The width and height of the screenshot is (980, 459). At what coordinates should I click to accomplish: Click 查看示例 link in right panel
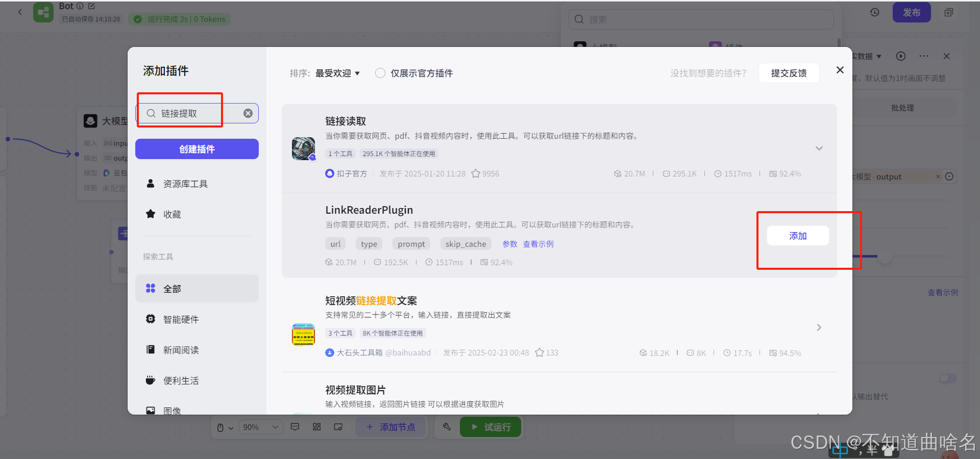943,292
